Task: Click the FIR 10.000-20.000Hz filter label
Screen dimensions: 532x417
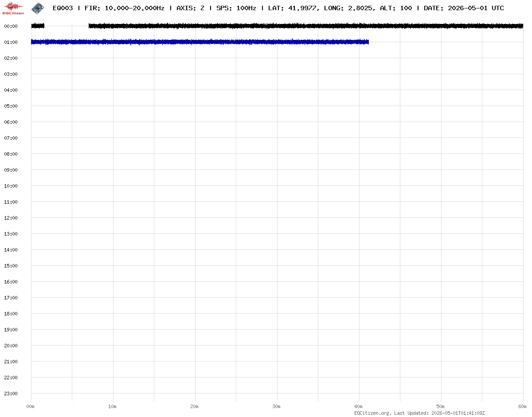Action: pos(124,8)
